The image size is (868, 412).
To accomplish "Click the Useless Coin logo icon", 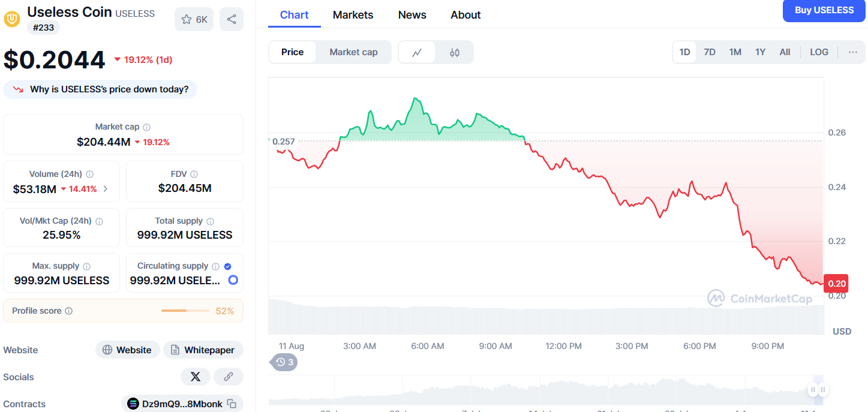I will click(12, 19).
